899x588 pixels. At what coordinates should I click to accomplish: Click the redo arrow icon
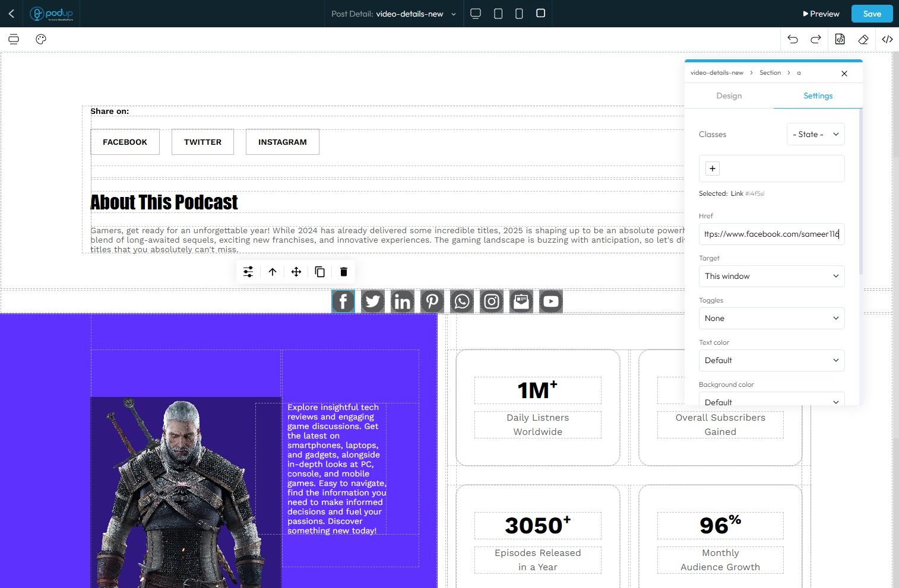[816, 39]
